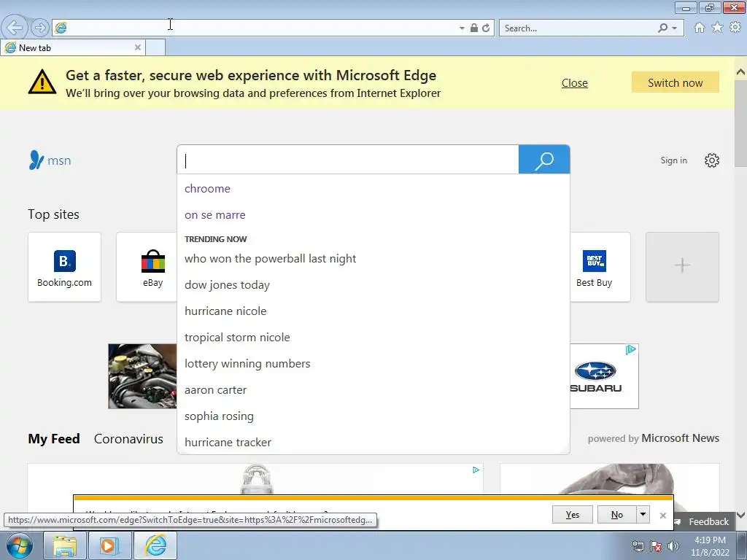747x560 pixels.
Task: Open the Best Buy top site tile
Action: pos(600,267)
